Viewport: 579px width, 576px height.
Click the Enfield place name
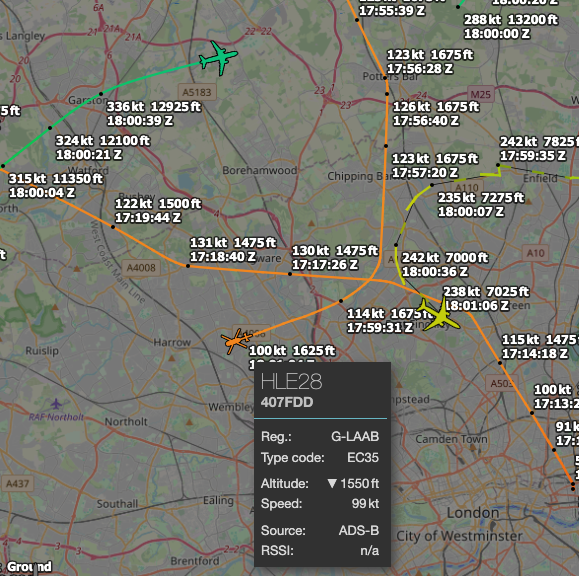click(x=540, y=178)
